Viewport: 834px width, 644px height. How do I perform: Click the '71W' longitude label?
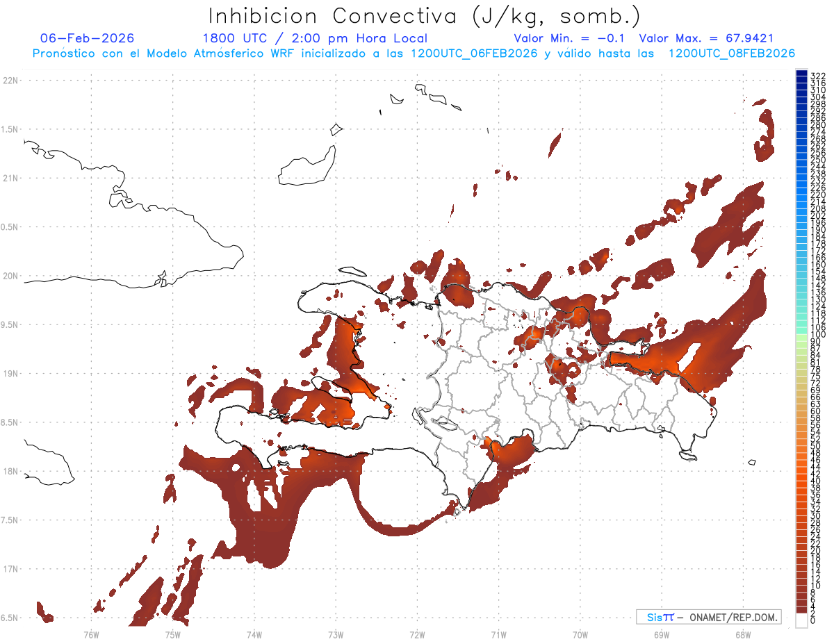(x=498, y=634)
